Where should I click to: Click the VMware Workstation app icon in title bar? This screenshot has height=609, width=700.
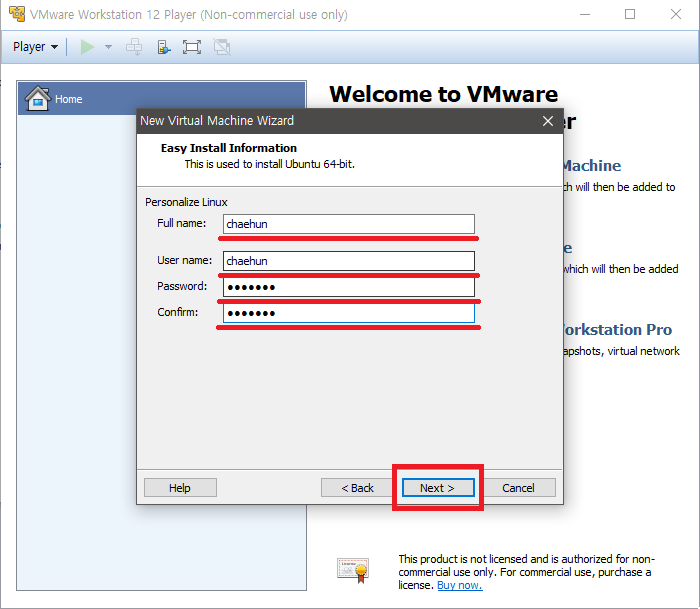click(x=17, y=14)
